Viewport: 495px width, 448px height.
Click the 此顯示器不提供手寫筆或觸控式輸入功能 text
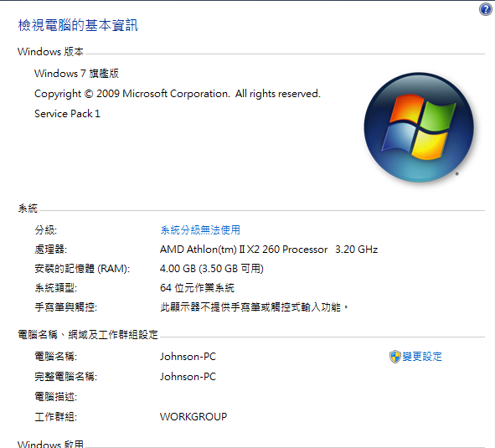(x=254, y=306)
